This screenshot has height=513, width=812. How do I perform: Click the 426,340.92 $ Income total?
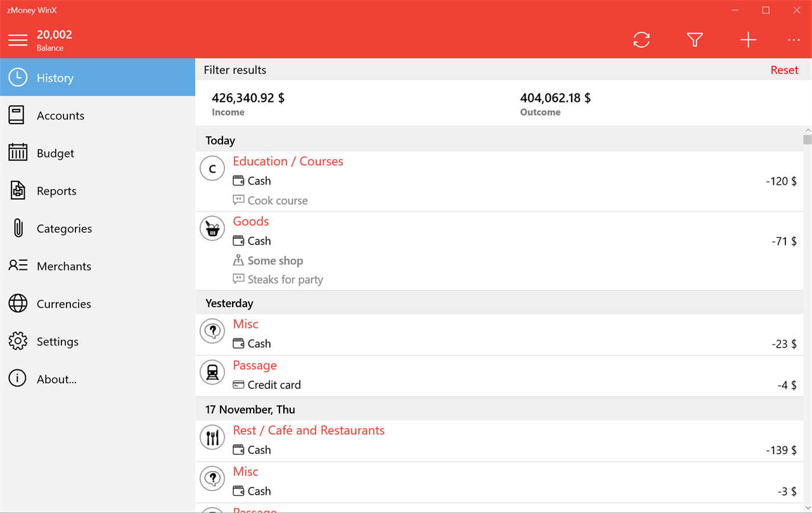click(x=248, y=98)
